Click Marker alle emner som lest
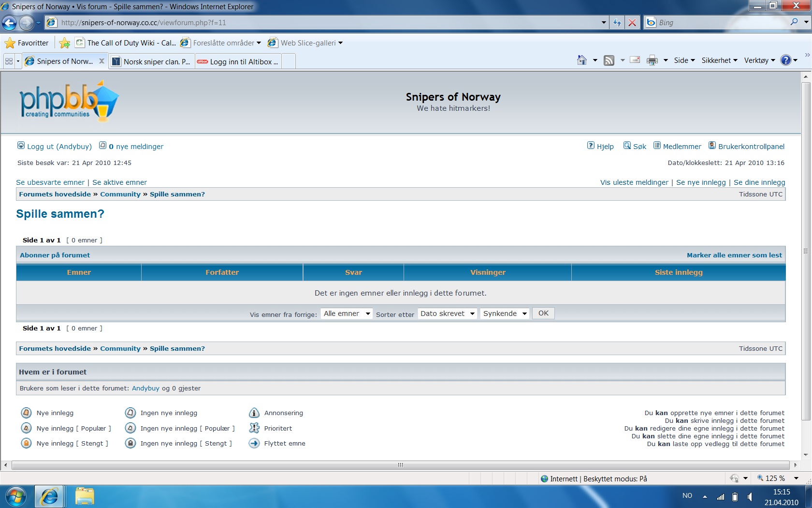This screenshot has height=508, width=812. point(734,255)
